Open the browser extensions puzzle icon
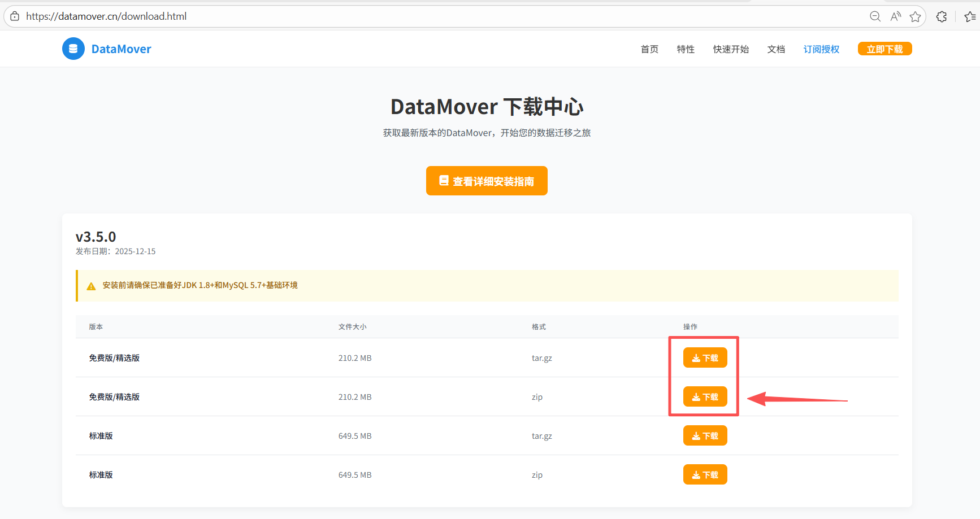This screenshot has height=519, width=980. coord(942,16)
